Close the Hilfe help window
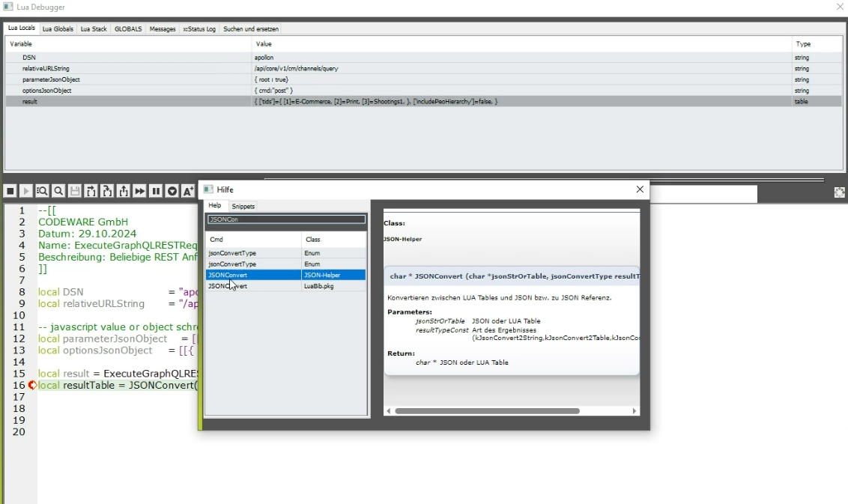Screen dimensions: 848x504 [x=640, y=189]
